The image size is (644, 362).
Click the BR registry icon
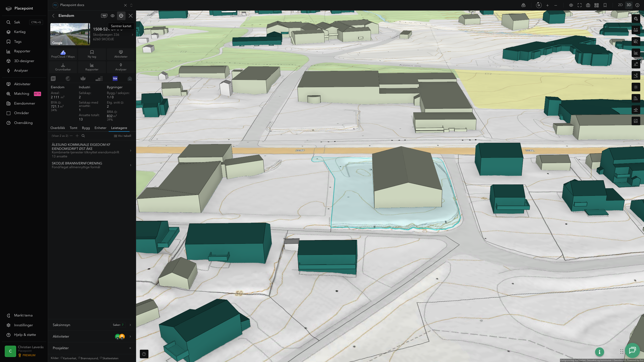point(53,78)
